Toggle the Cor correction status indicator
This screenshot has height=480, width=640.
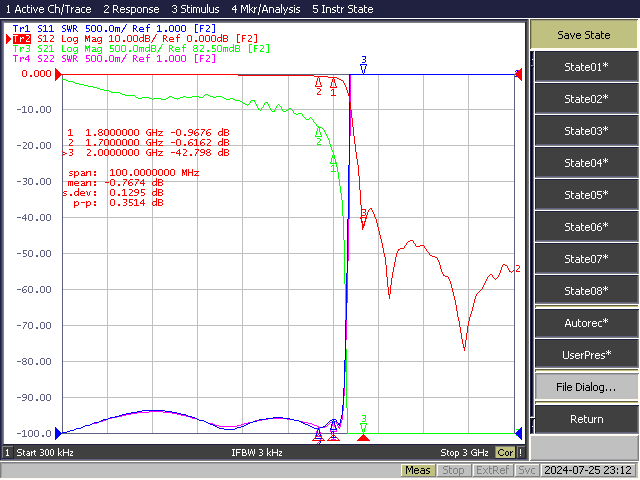click(x=505, y=452)
